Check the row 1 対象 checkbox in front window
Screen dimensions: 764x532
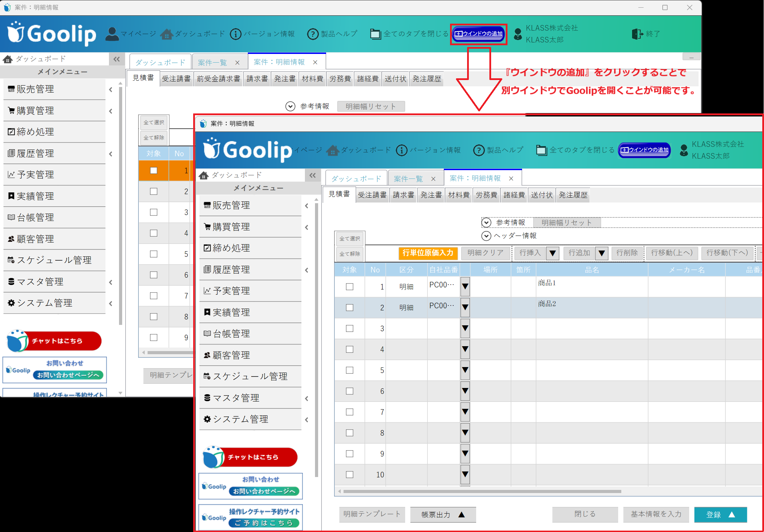click(x=349, y=287)
